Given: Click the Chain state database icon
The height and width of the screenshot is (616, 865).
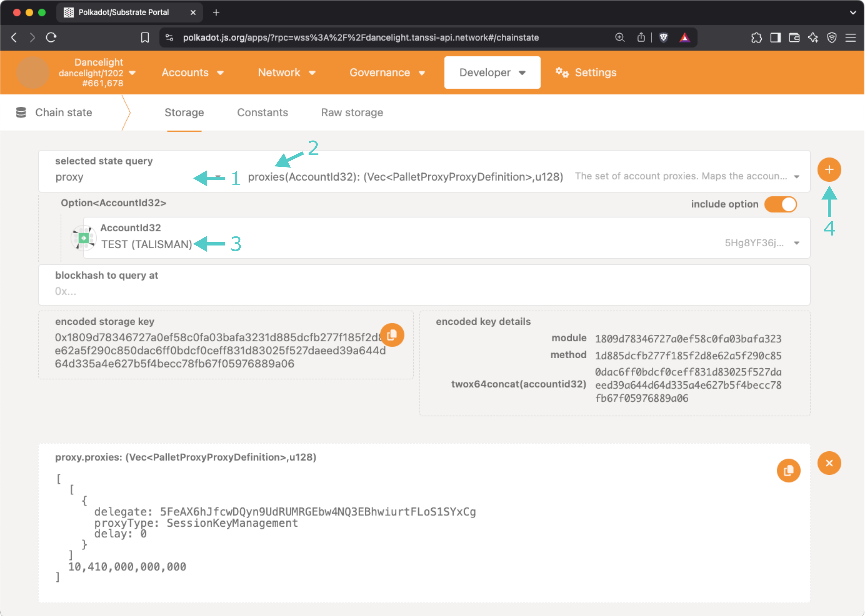Looking at the screenshot, I should tap(21, 112).
